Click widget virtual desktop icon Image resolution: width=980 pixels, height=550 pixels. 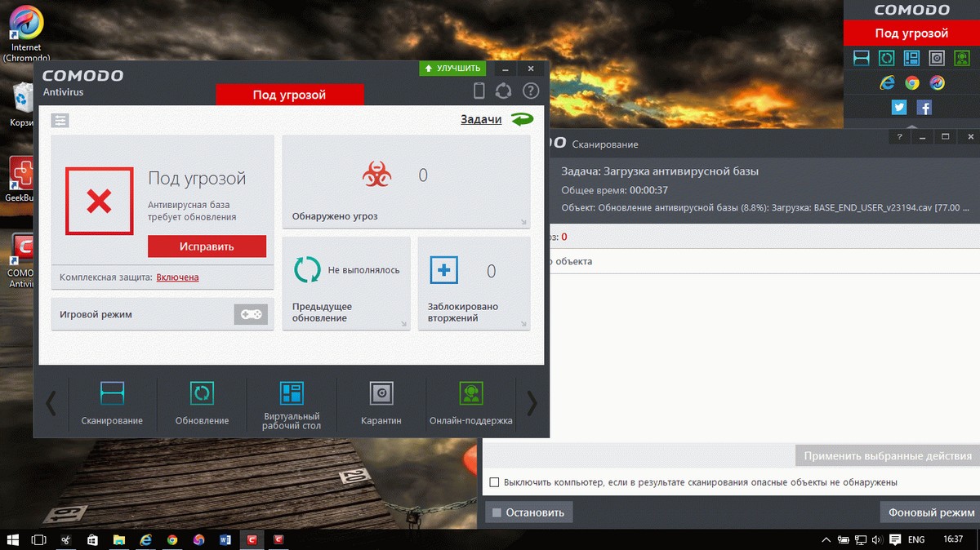(x=911, y=58)
